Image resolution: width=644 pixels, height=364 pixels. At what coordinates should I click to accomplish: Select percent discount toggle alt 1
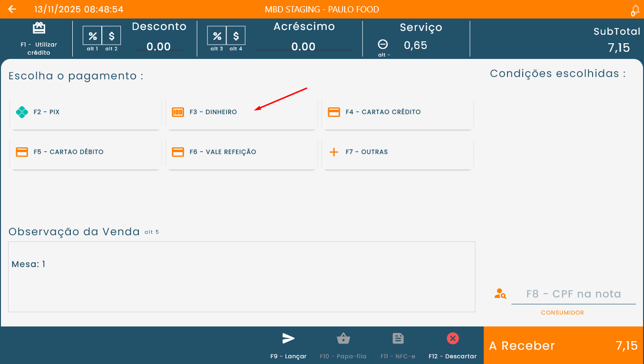(93, 36)
